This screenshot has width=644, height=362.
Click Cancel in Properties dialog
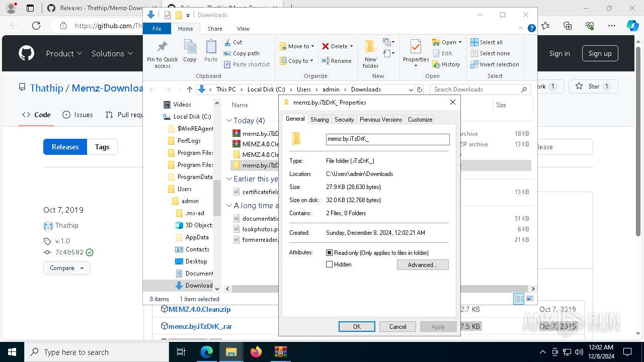397,327
